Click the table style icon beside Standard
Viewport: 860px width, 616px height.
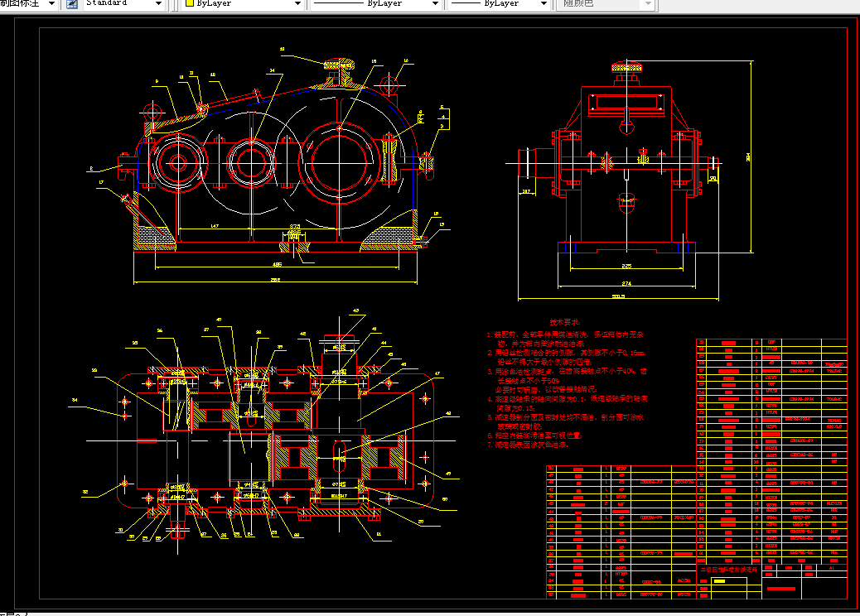click(72, 4)
